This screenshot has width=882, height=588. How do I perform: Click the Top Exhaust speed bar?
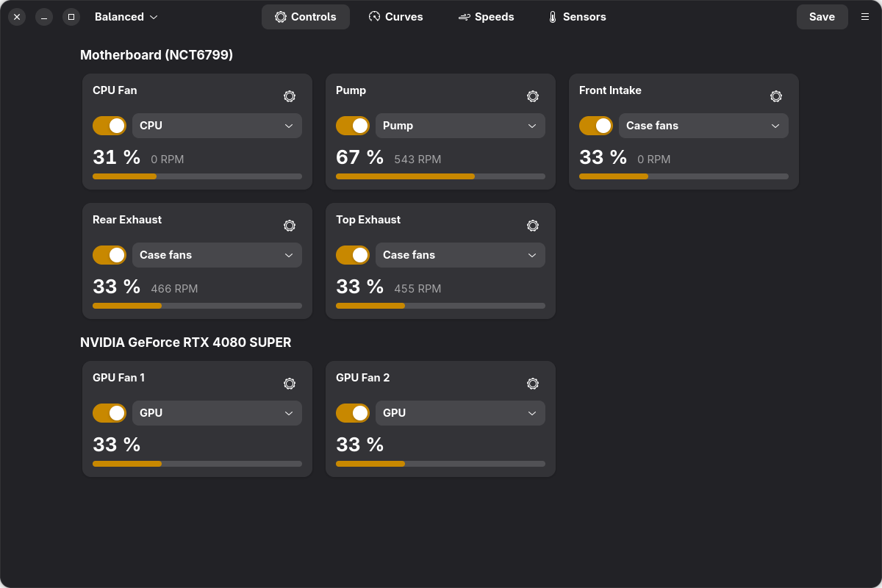coord(440,306)
